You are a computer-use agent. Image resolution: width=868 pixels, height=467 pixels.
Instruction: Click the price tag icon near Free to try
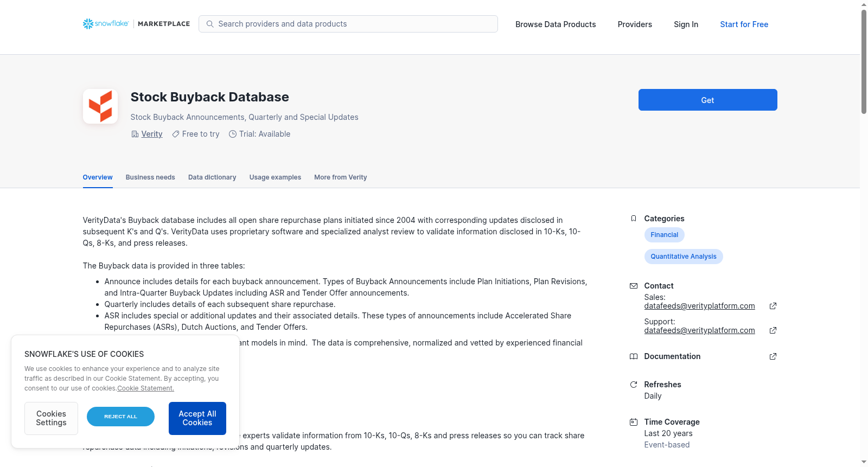[176, 134]
